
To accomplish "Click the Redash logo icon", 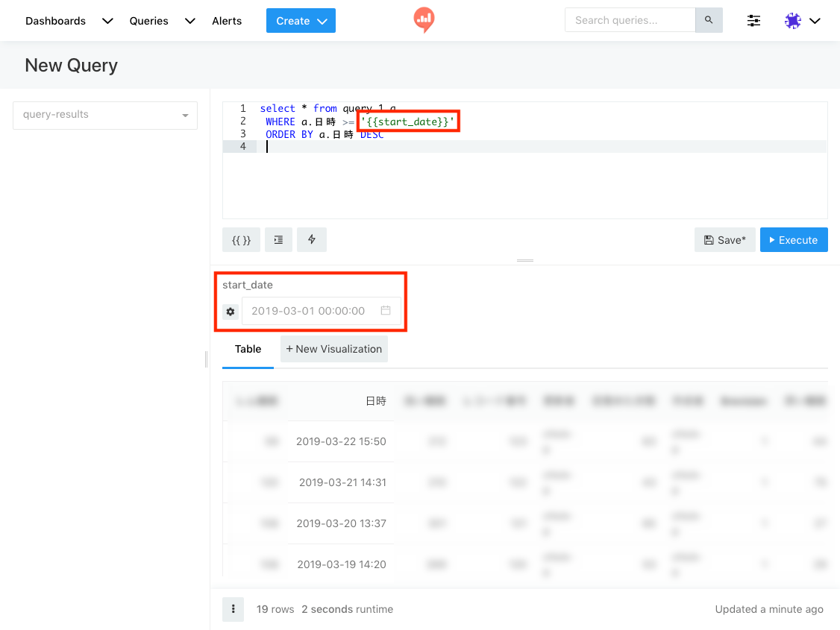I will 424,20.
